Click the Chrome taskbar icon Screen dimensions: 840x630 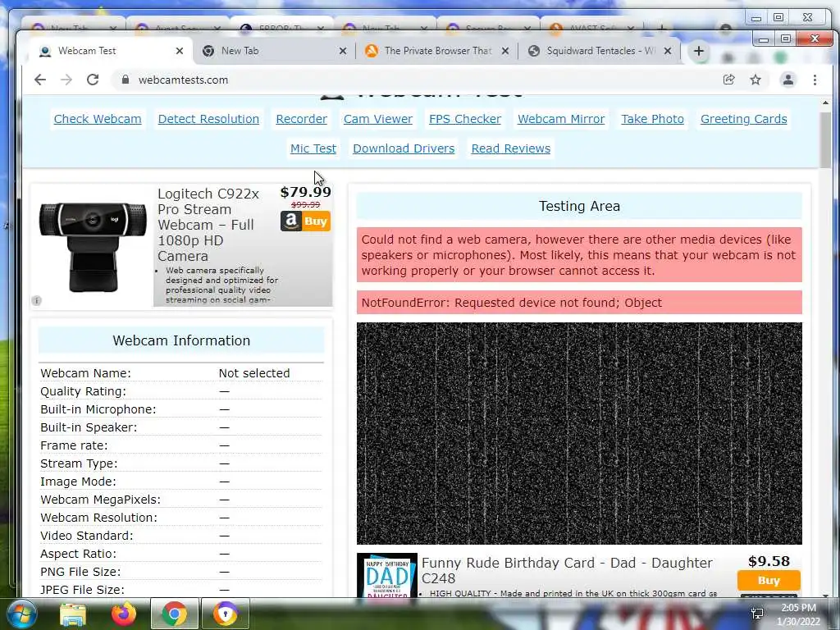(x=174, y=614)
